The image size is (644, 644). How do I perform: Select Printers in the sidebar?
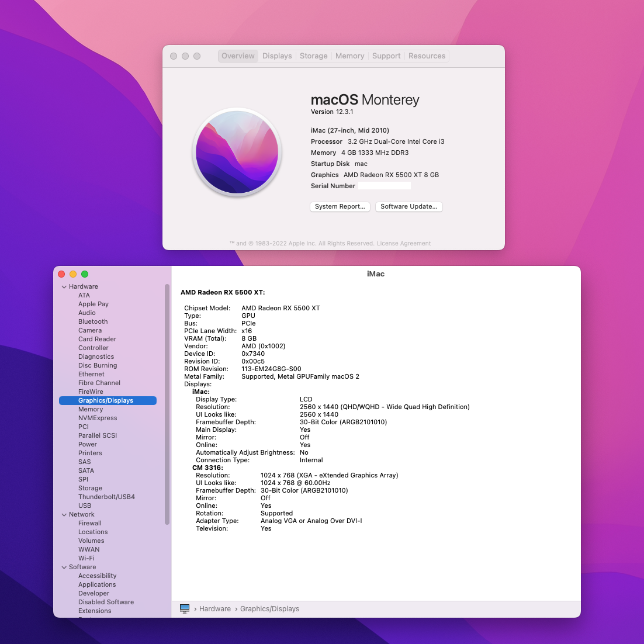coord(90,453)
